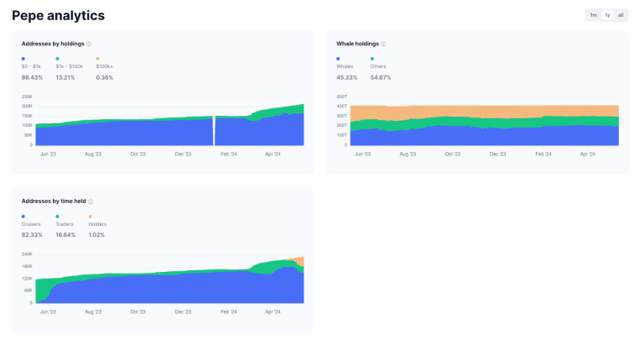Click info icon beside Whale holdings title
The height and width of the screenshot is (340, 644).
click(382, 44)
